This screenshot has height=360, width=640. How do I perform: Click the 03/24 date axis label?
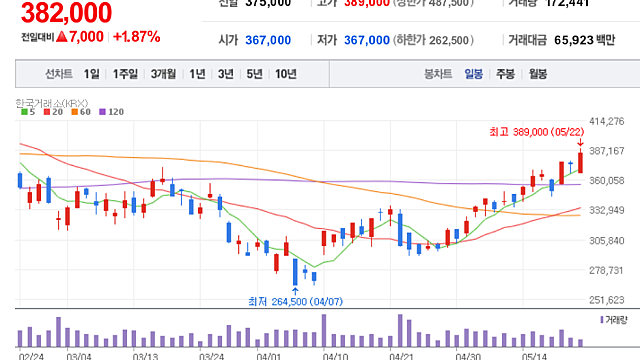point(211,356)
